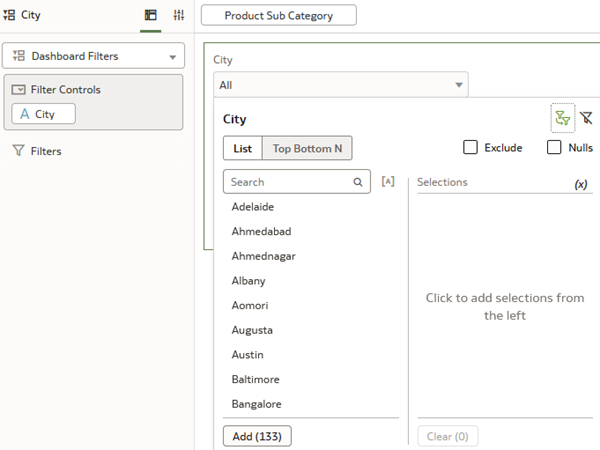Click the clear filter funnel icon
Image resolution: width=600 pixels, height=450 pixels.
(x=587, y=119)
